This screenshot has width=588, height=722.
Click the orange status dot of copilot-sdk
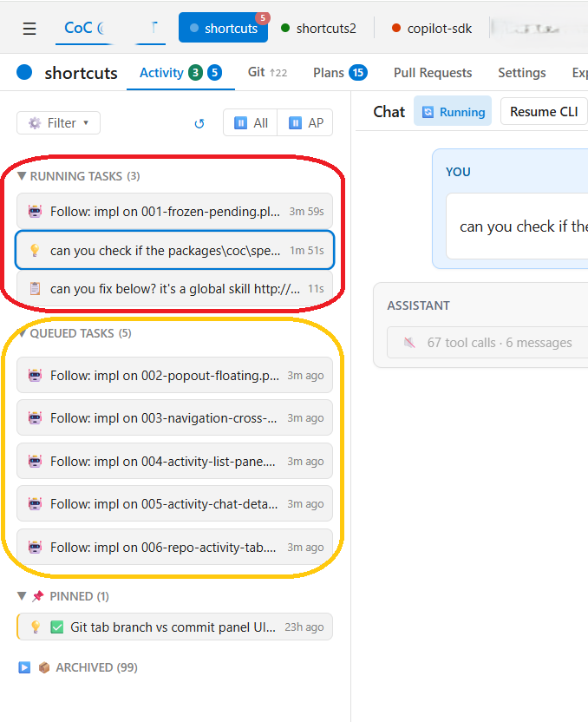pyautogui.click(x=396, y=28)
